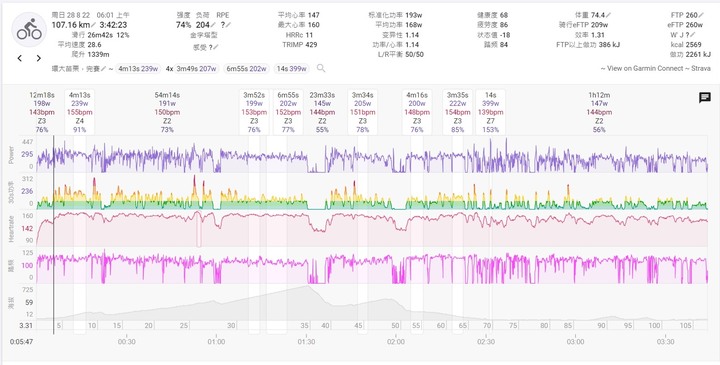720x365 pixels.
Task: Select the 6m55s 202w interval chip
Action: click(x=247, y=69)
